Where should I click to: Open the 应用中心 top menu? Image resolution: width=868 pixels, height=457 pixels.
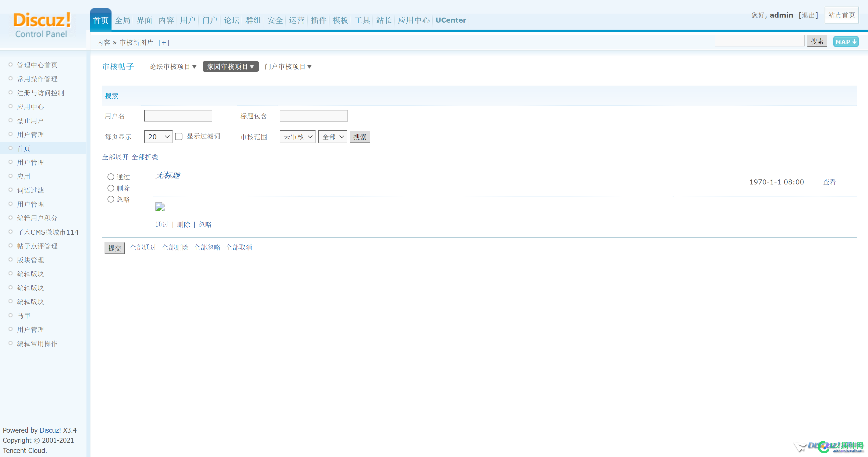[414, 20]
